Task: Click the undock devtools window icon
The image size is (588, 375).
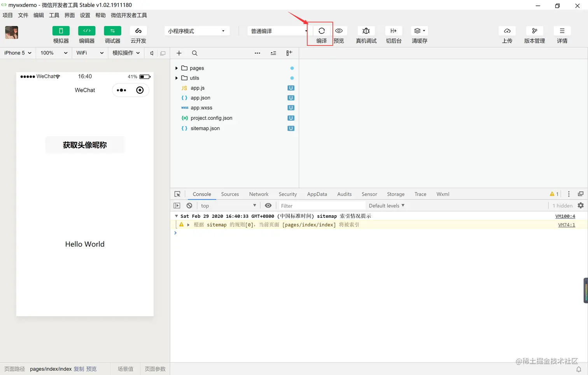Action: (x=581, y=194)
